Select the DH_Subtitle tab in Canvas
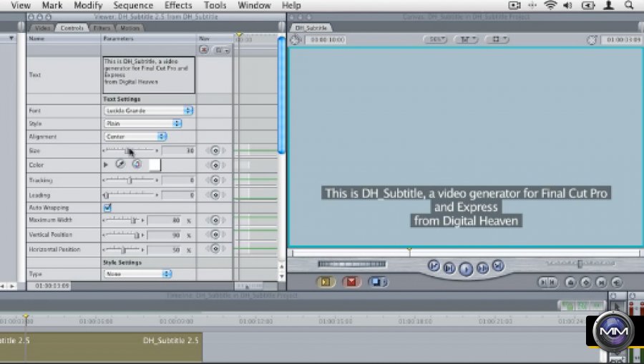 (x=311, y=28)
